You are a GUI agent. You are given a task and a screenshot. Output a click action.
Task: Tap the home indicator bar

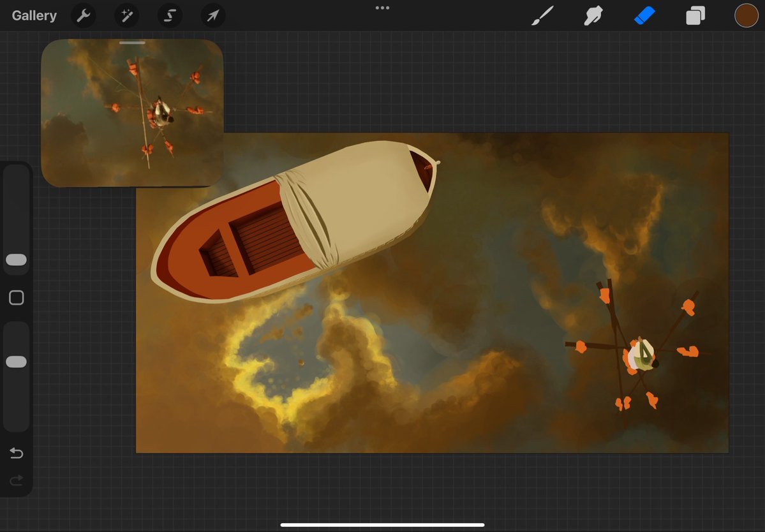pyautogui.click(x=383, y=525)
